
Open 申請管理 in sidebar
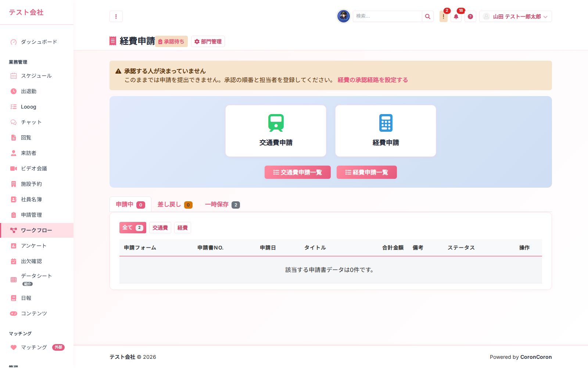point(37,215)
